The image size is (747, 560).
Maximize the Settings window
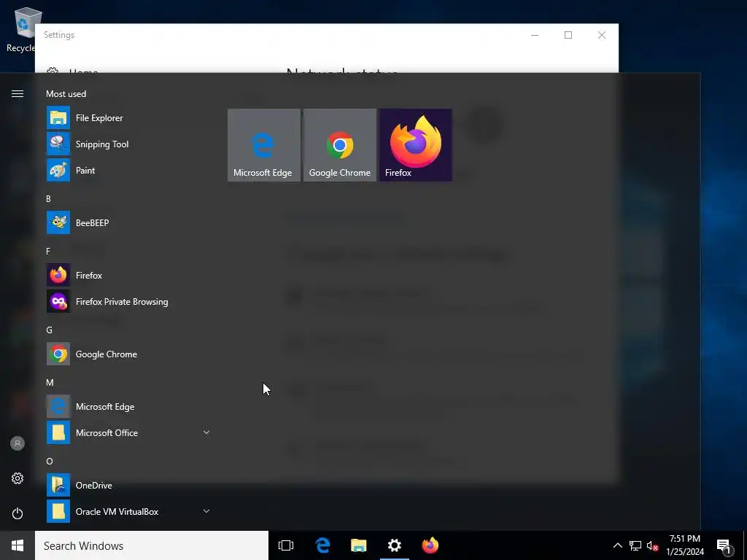[568, 35]
